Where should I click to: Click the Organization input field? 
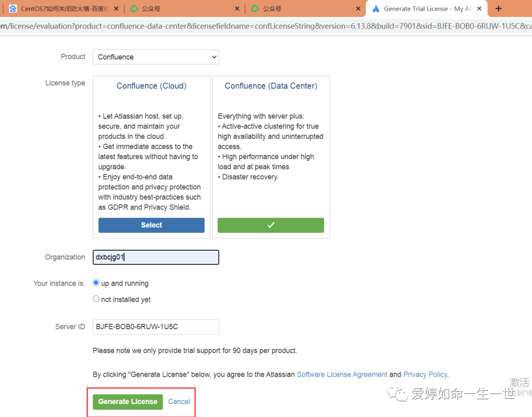156,257
